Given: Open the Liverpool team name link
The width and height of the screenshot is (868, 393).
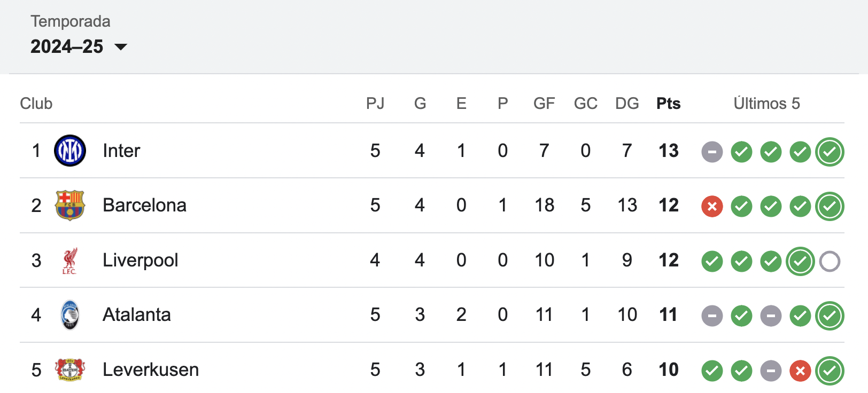Looking at the screenshot, I should click(x=140, y=260).
